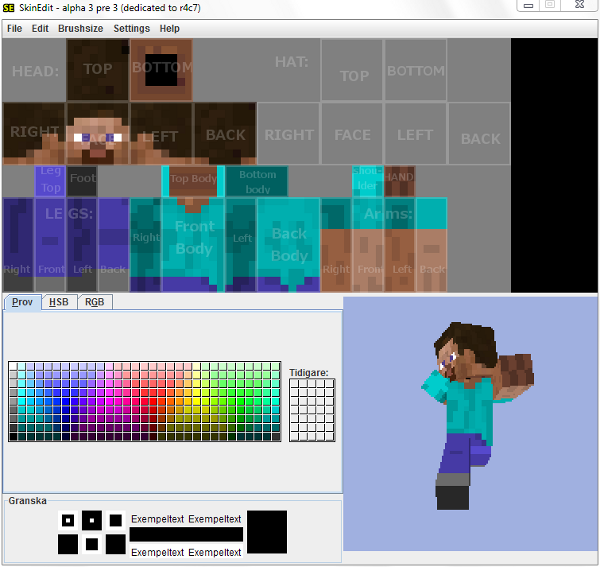Click first swatch in Tidigare recent colors
This screenshot has width=600, height=567.
[x=295, y=385]
